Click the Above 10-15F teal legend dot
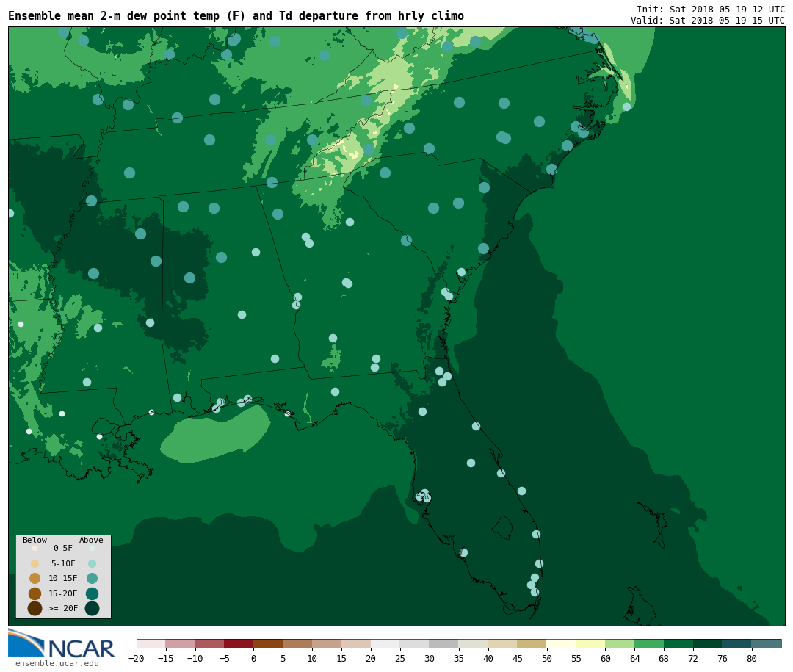Viewport: 793px width, 672px height. [92, 579]
